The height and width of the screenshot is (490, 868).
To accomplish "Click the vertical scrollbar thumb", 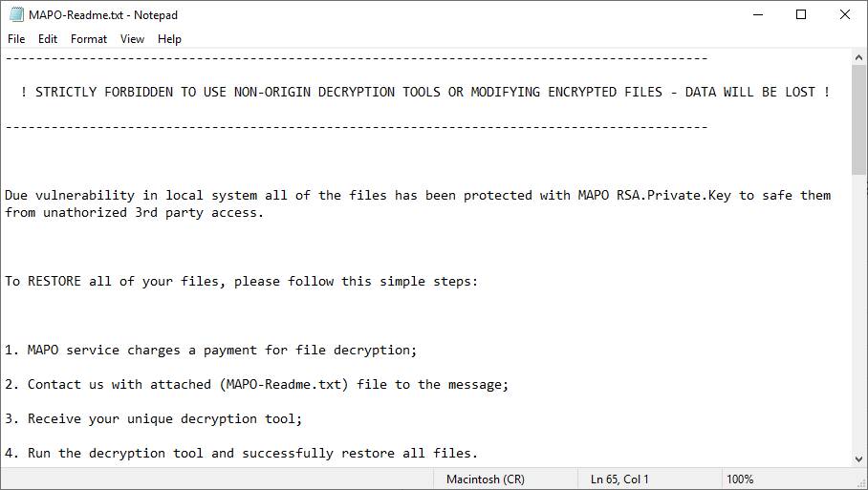I will coord(859,119).
